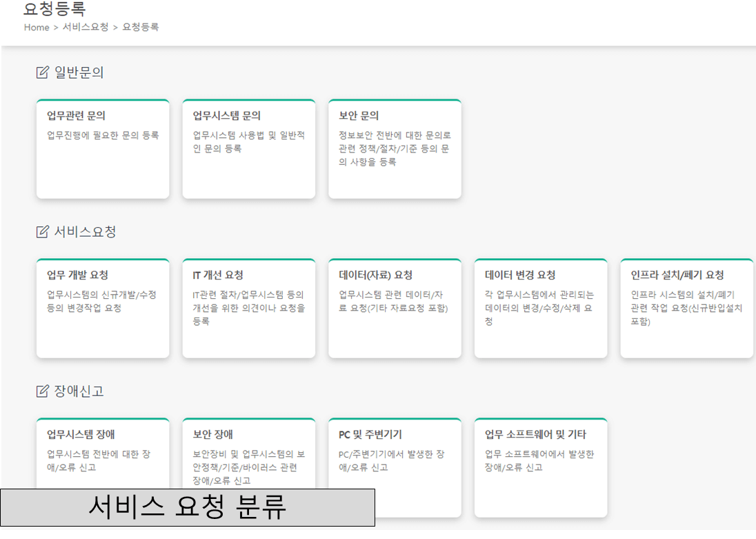The image size is (756, 539).
Task: Click the 요청등록 page title
Action: (x=54, y=9)
